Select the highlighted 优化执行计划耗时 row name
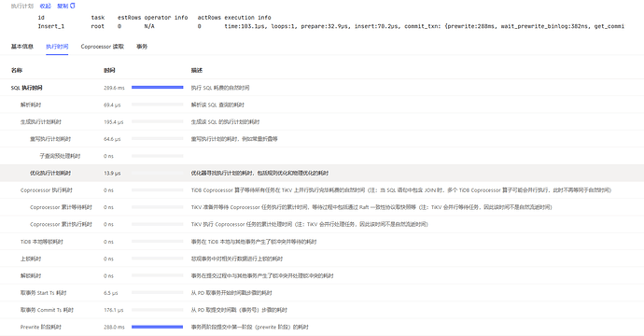This screenshot has width=644, height=336. click(x=50, y=173)
